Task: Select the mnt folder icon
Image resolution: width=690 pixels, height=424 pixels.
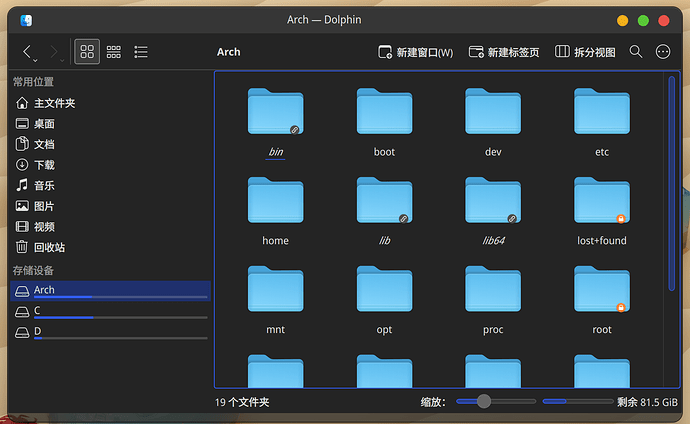Action: point(275,289)
